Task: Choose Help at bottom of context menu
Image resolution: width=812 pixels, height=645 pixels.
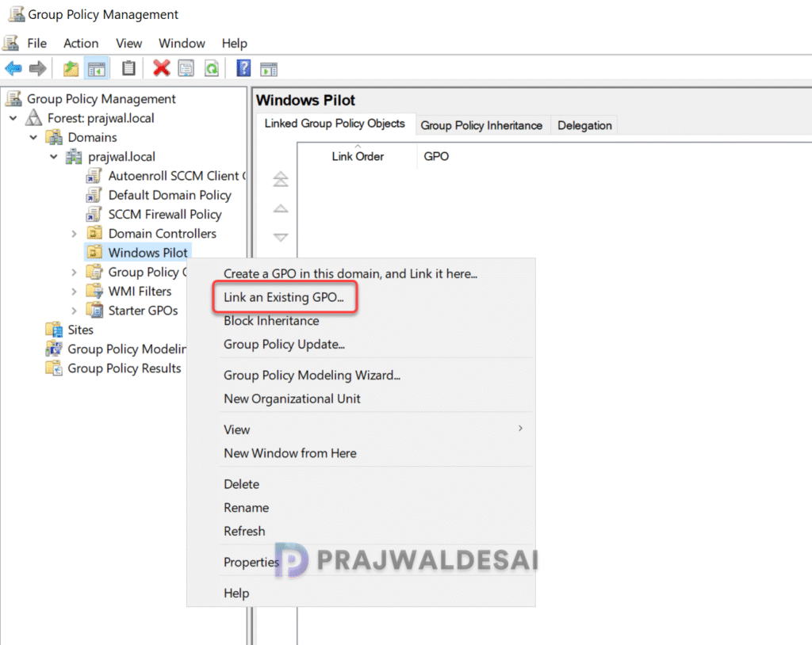Action: tap(236, 593)
